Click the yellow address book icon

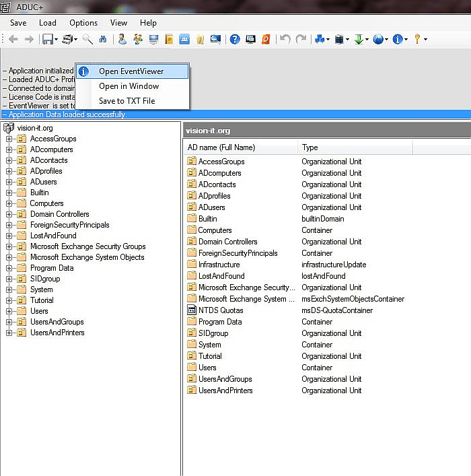[169, 39]
